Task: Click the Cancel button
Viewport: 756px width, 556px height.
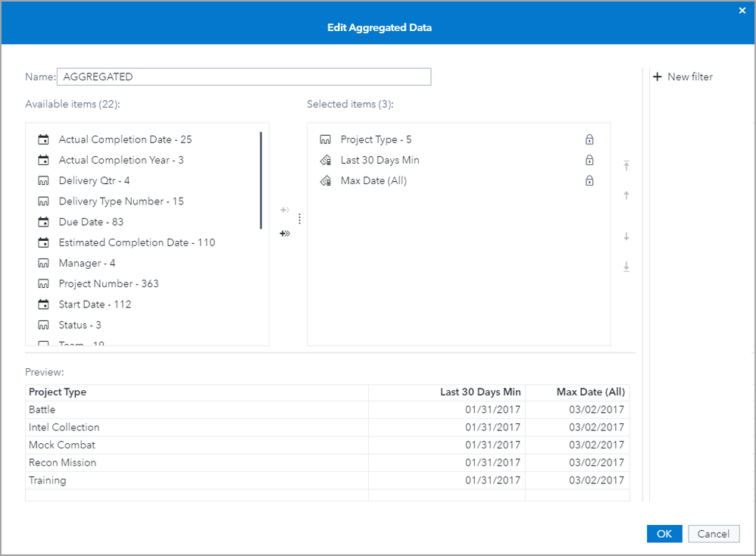Action: click(714, 533)
